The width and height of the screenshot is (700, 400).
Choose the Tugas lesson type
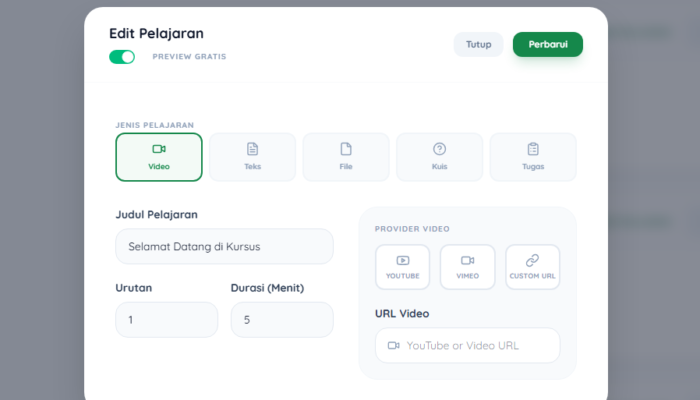coord(533,157)
